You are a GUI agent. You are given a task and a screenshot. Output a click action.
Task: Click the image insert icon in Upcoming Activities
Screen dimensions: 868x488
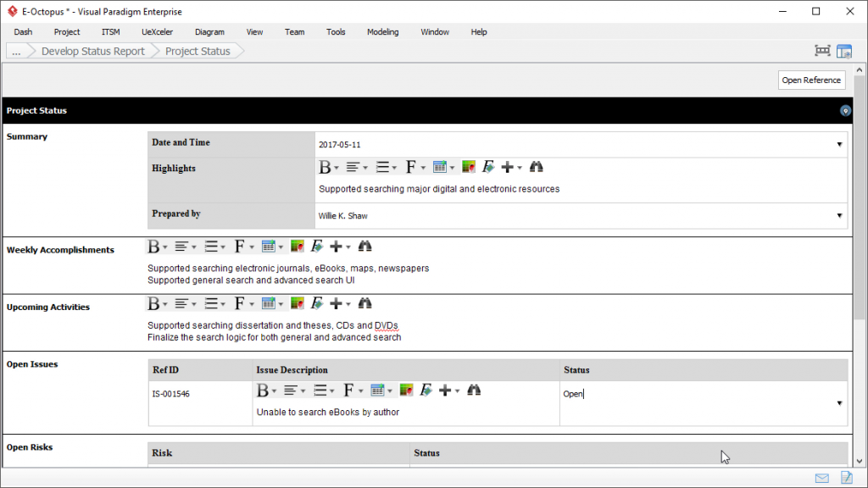click(299, 302)
